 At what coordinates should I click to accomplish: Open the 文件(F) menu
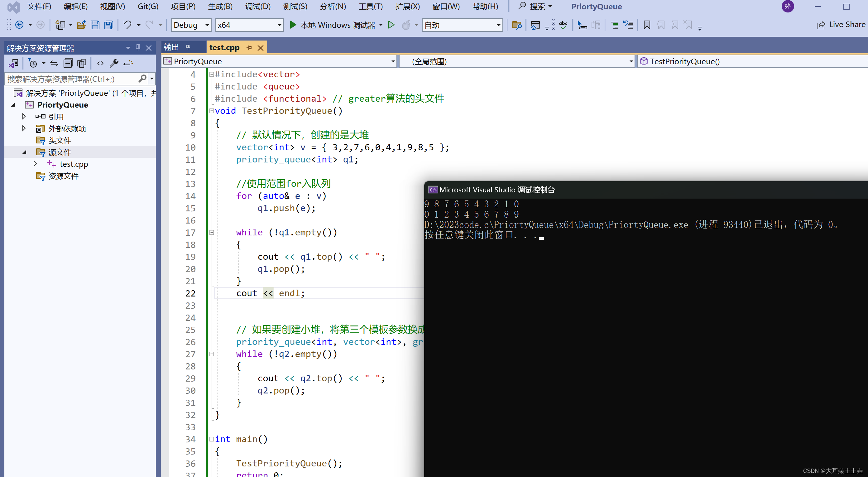click(39, 7)
